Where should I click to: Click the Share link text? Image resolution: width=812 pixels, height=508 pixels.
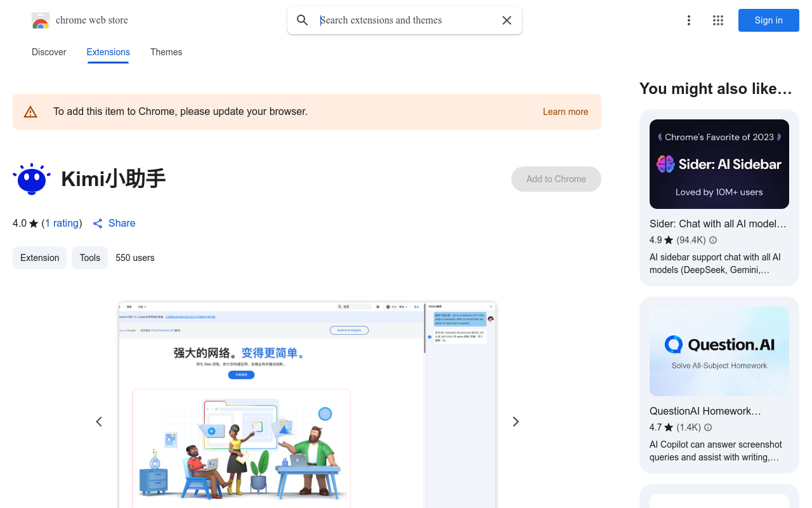coord(122,224)
